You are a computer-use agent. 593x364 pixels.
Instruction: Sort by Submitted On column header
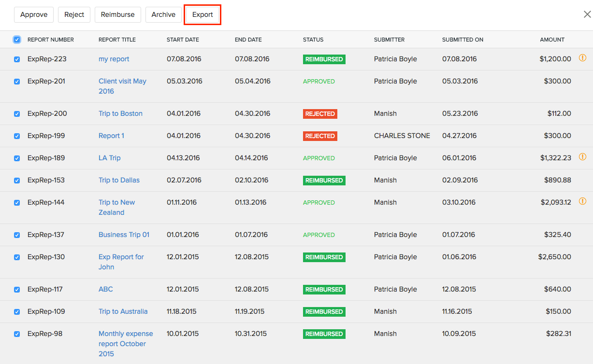tap(462, 40)
